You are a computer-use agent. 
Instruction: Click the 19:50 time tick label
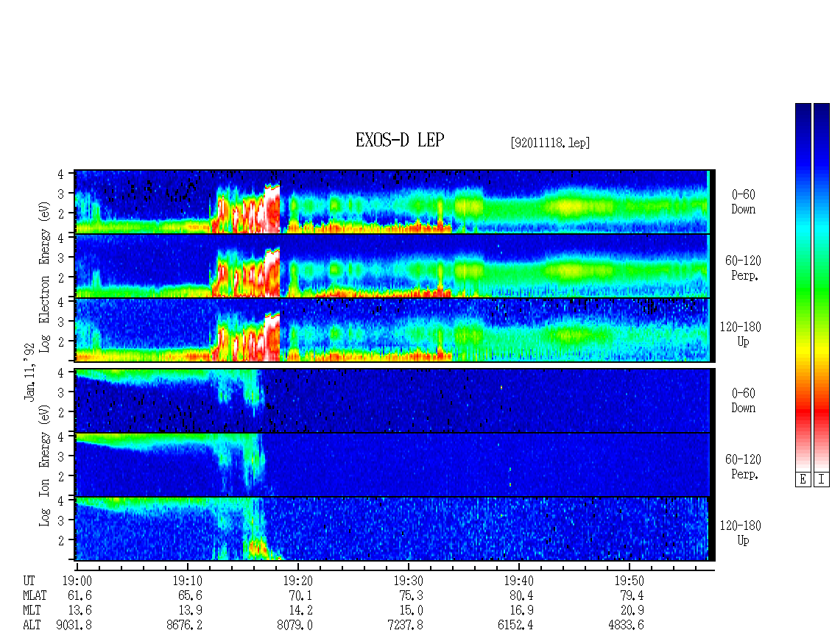[x=630, y=581]
